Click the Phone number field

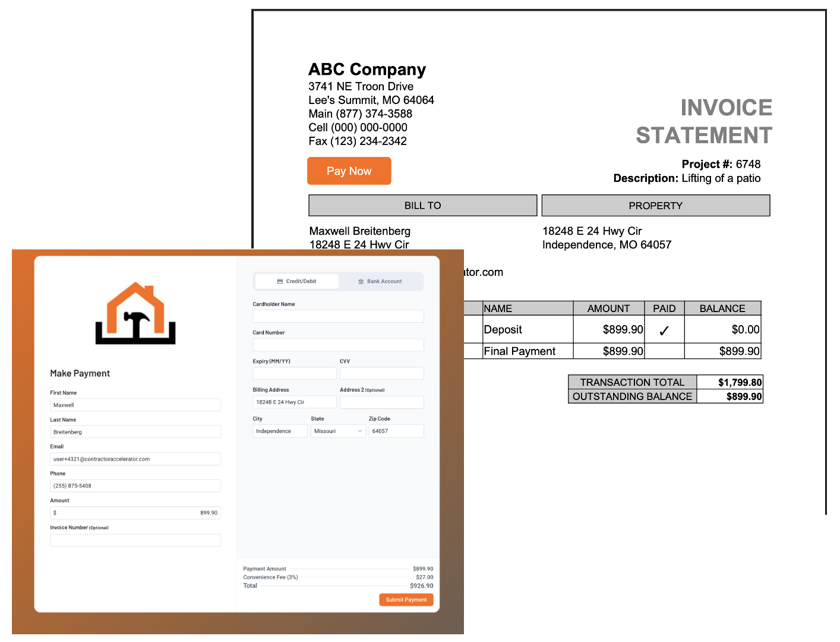135,486
